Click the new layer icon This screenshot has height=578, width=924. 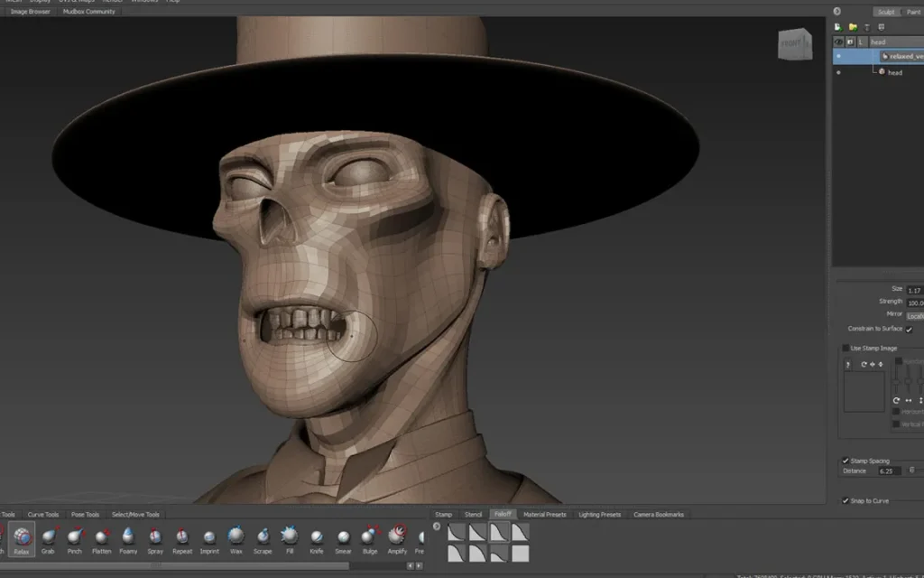pos(838,27)
